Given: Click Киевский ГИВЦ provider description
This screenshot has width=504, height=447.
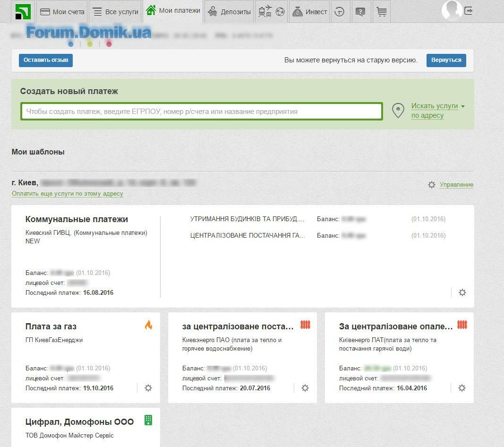Looking at the screenshot, I should point(86,237).
